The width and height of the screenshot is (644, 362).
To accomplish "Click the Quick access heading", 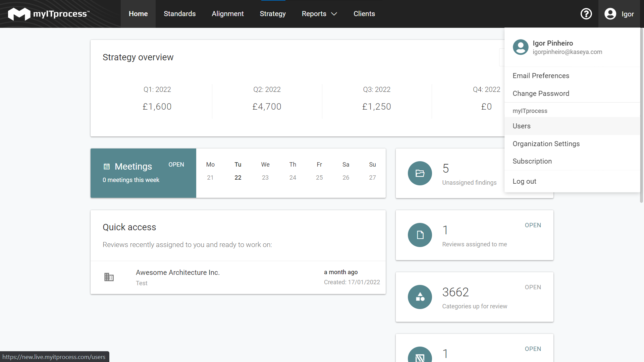I will (x=129, y=227).
